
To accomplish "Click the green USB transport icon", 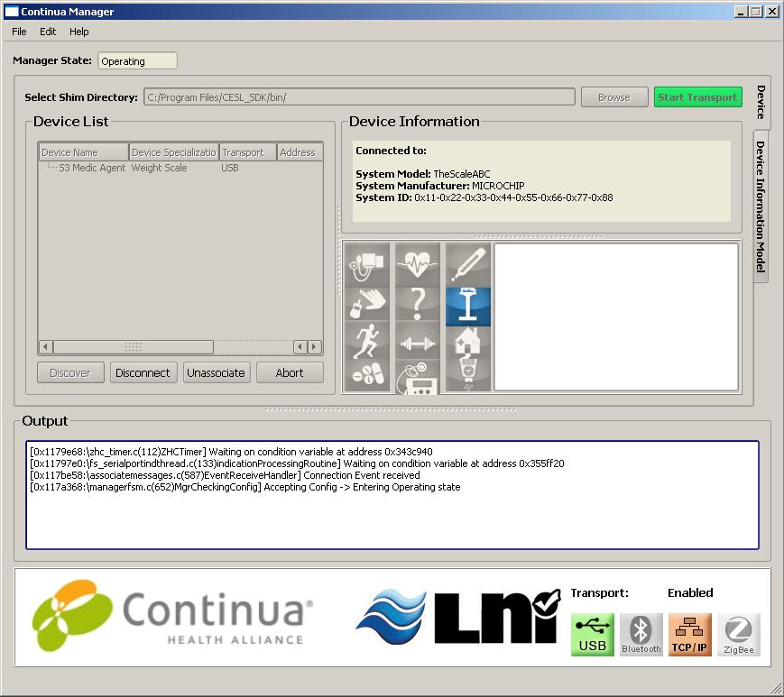I will coord(593,635).
